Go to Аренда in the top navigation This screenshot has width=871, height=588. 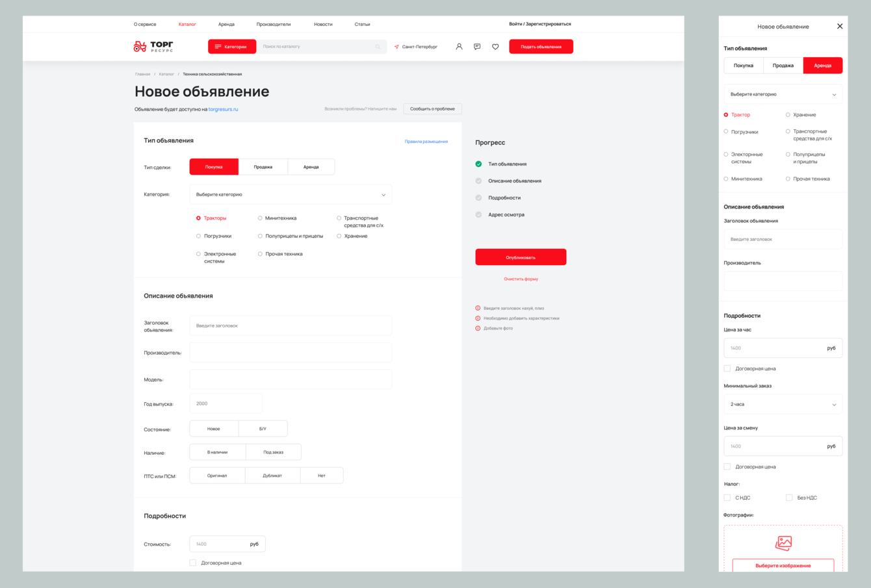click(226, 24)
